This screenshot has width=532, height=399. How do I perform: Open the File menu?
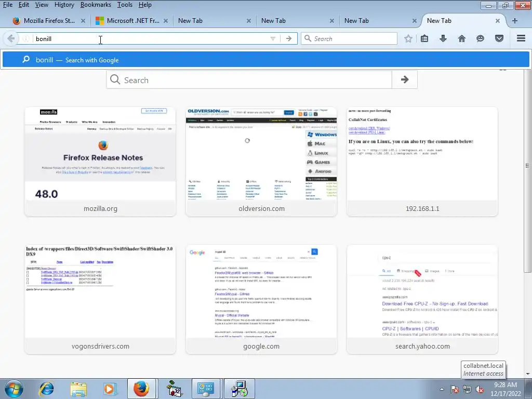click(7, 5)
